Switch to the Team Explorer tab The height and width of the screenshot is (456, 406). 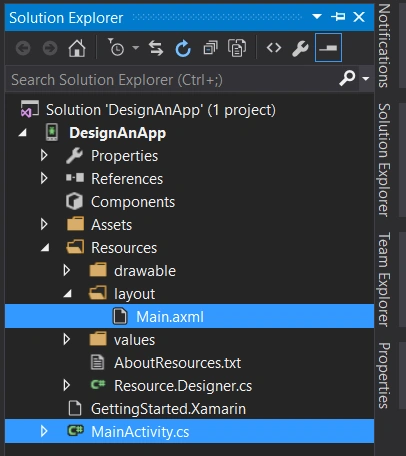click(384, 279)
